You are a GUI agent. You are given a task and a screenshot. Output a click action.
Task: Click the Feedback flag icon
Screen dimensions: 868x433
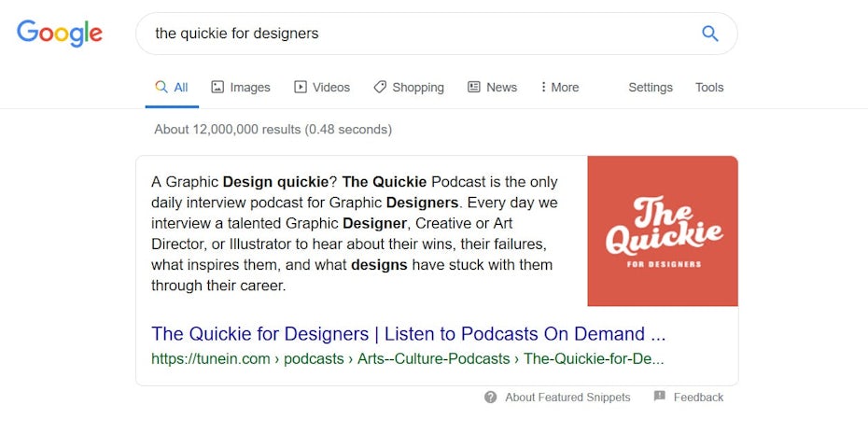click(660, 397)
